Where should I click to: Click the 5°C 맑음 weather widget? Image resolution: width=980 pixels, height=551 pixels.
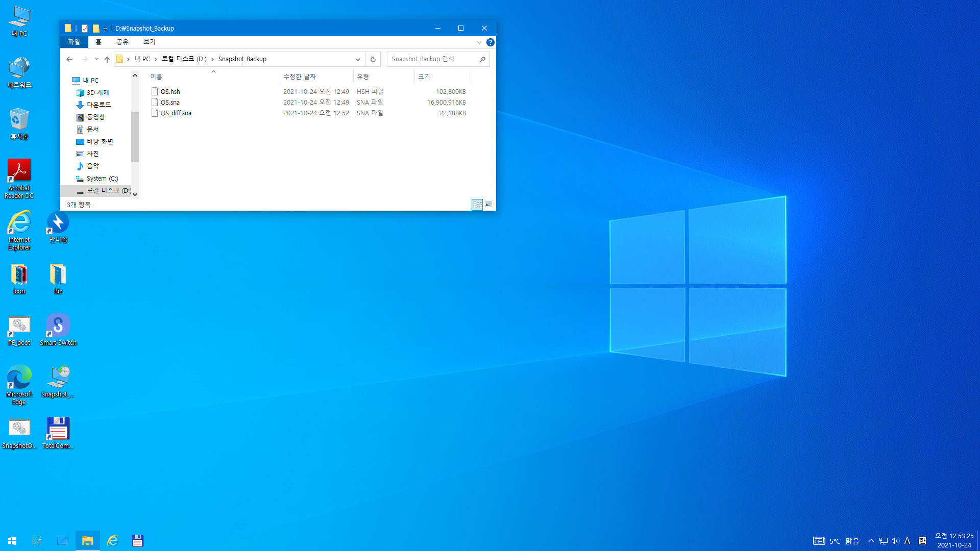(x=836, y=541)
